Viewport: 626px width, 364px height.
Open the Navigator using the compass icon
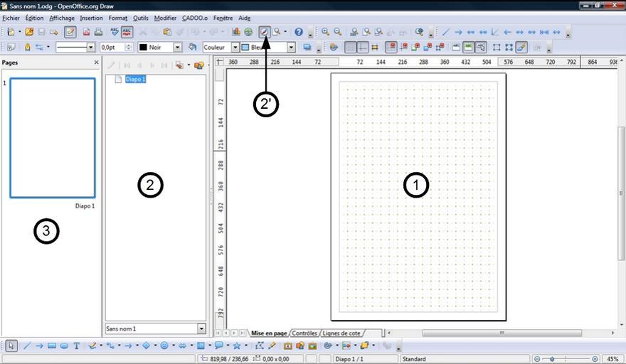coord(265,32)
